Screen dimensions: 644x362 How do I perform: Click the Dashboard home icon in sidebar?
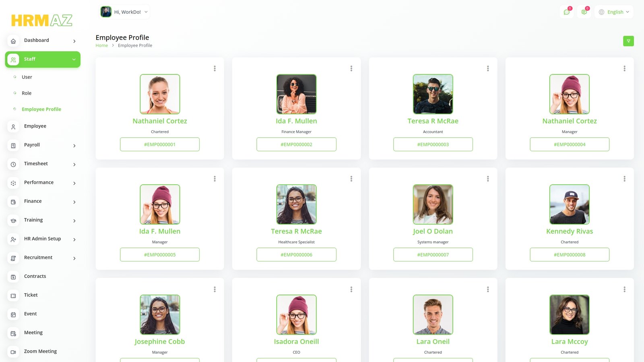tap(13, 41)
